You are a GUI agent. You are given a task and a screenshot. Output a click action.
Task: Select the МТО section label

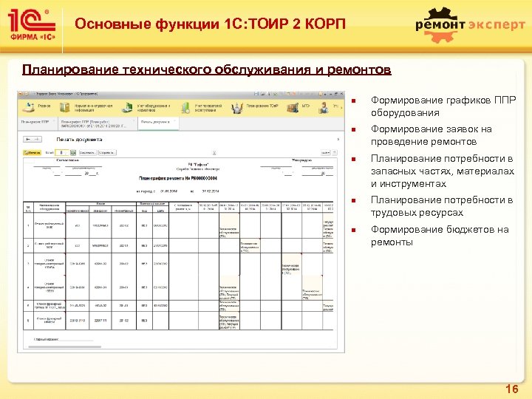pos(305,106)
